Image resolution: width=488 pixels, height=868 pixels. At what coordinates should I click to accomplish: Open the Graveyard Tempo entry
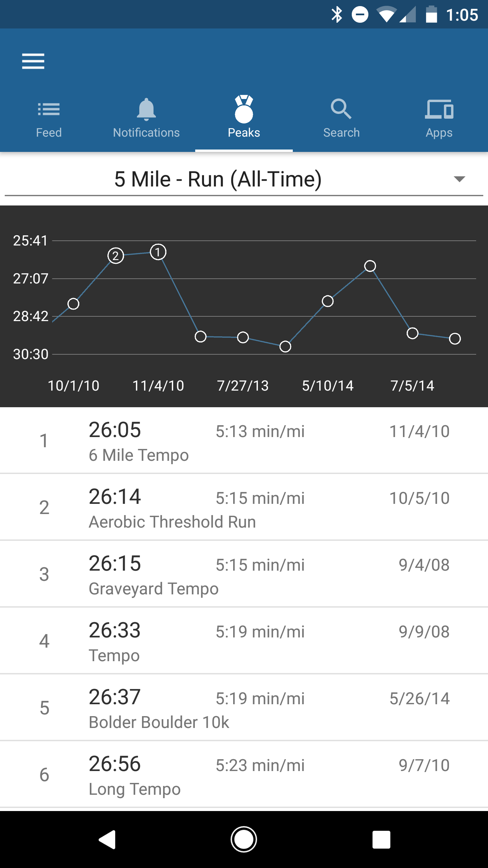[x=244, y=574]
